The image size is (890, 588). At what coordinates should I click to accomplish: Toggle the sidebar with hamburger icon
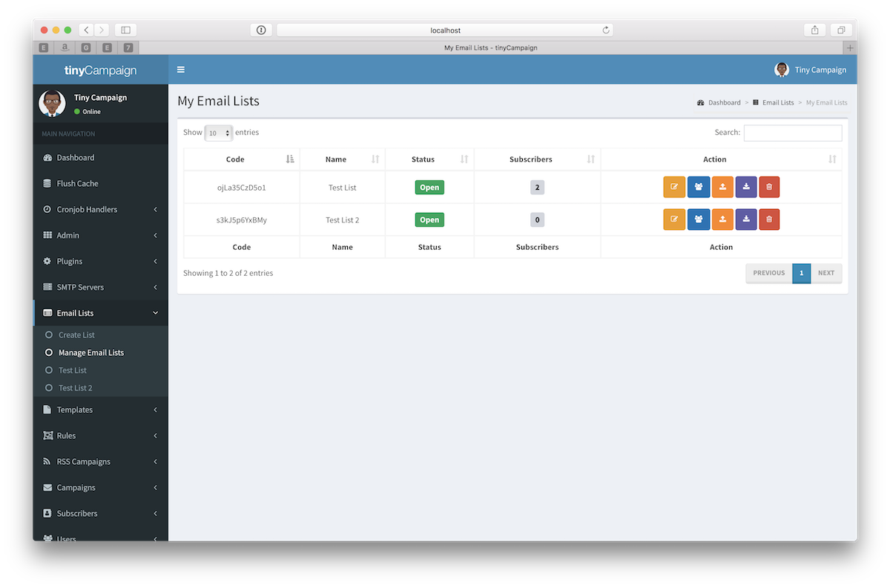coord(181,70)
